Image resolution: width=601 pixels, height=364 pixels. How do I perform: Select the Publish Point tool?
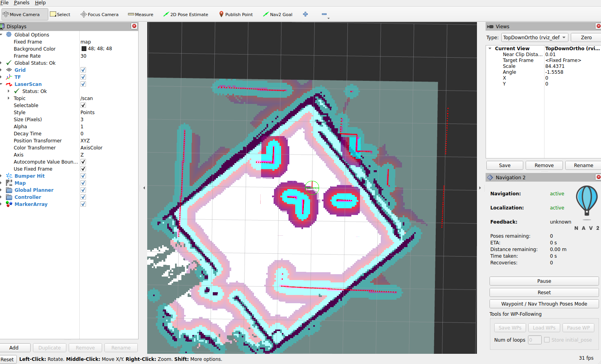236,15
